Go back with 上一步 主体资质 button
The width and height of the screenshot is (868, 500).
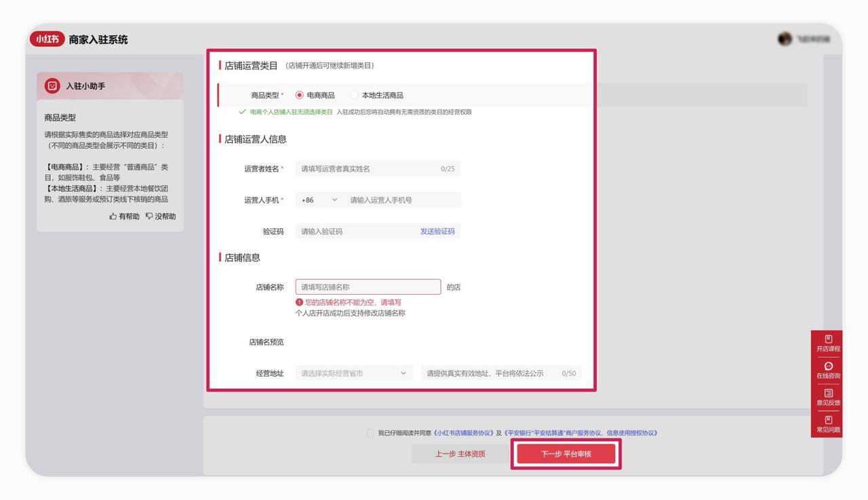point(460,454)
